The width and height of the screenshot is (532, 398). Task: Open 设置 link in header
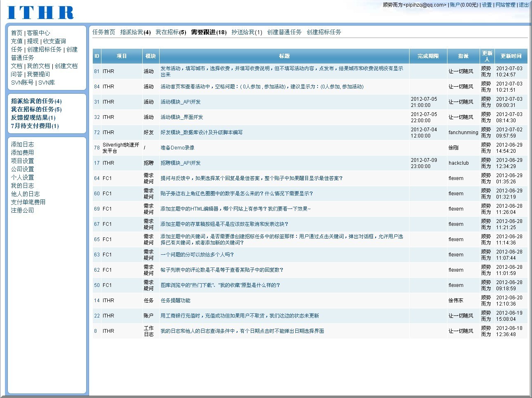[487, 5]
